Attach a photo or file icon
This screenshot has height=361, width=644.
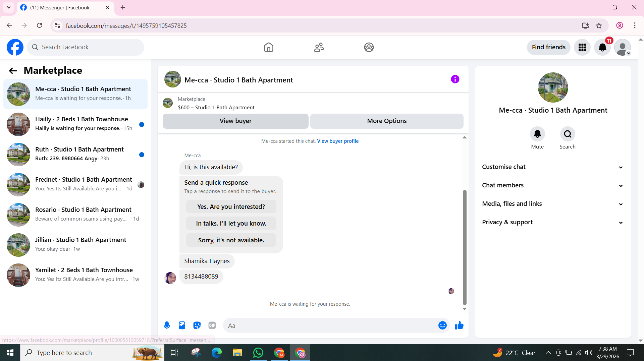(182, 325)
